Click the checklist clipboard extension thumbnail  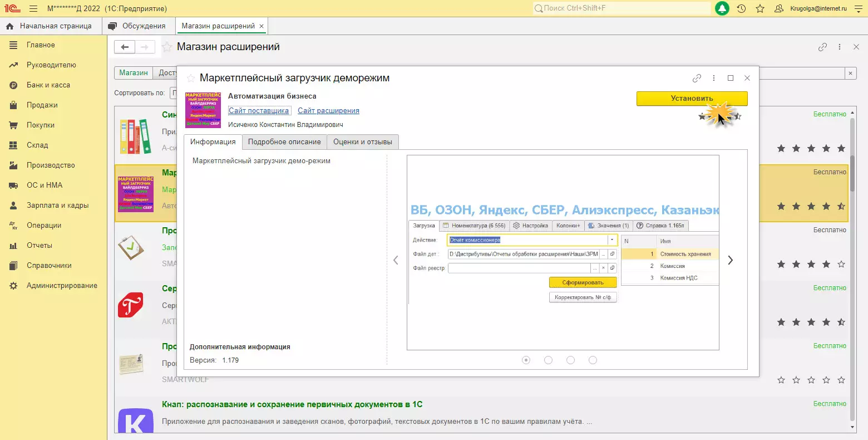tap(131, 247)
